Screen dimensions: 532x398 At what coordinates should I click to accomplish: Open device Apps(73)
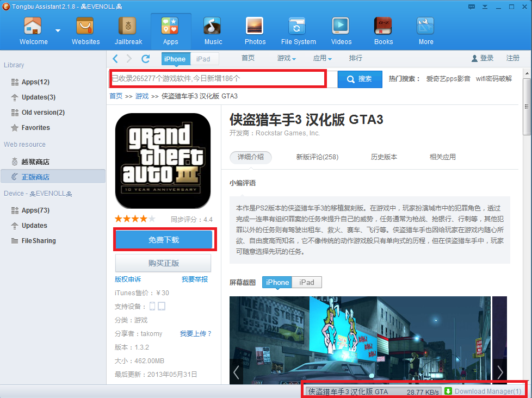click(35, 210)
